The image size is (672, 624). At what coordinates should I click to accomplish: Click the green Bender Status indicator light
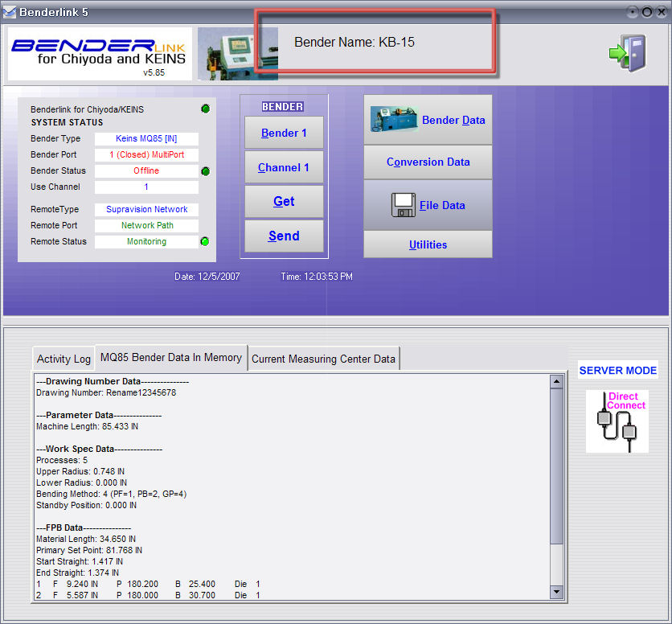point(206,171)
